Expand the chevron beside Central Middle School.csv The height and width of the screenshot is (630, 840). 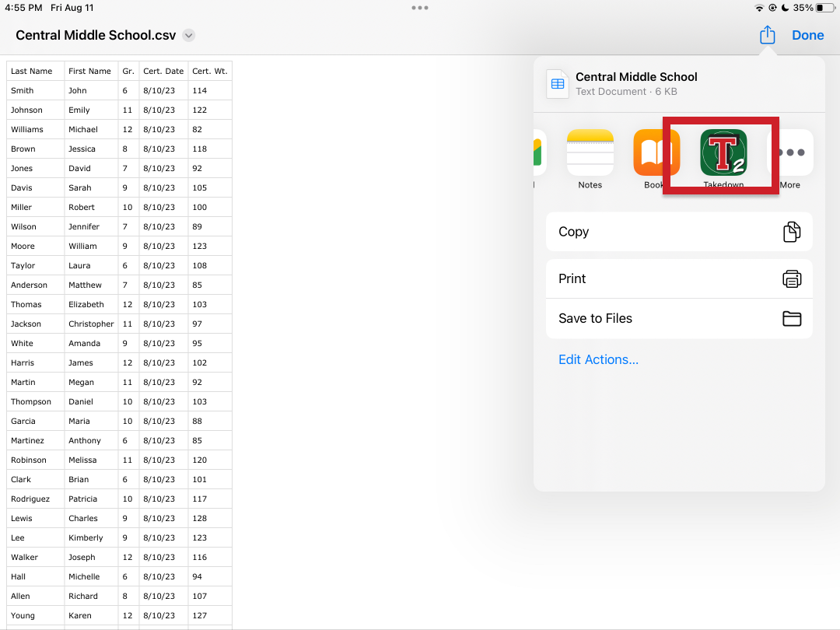(x=188, y=36)
